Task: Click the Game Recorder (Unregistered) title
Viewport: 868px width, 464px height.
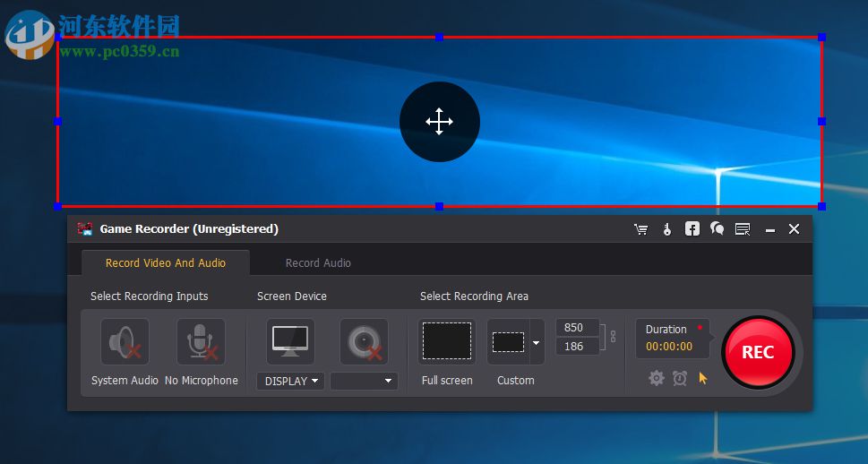Action: point(189,228)
